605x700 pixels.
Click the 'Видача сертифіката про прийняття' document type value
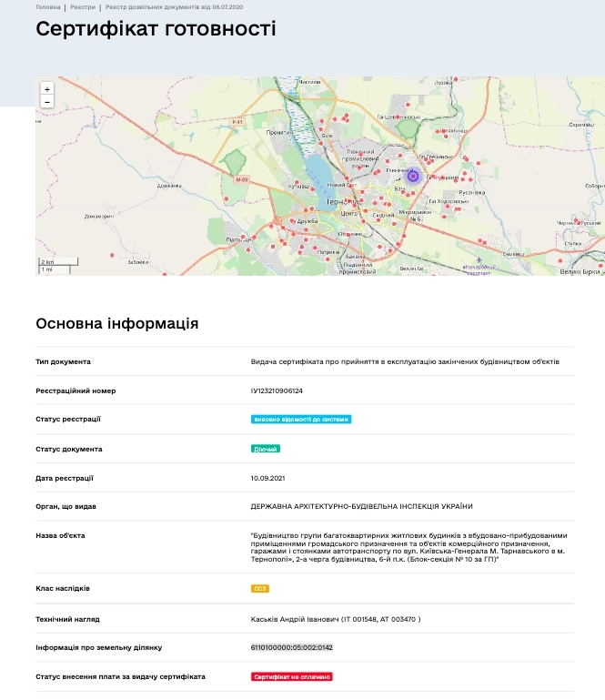click(x=405, y=361)
